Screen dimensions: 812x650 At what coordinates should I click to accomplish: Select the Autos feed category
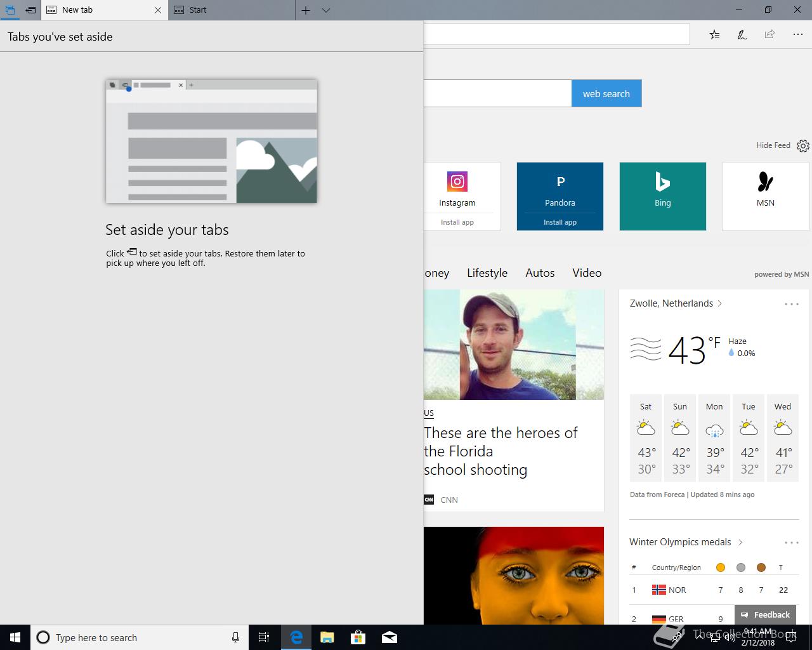click(540, 273)
